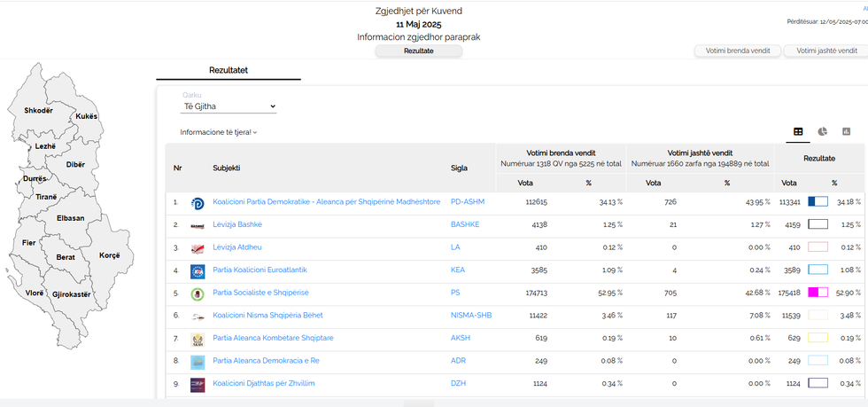The image size is (868, 407).
Task: Click the PD-ASHM coalition logo
Action: click(x=198, y=202)
